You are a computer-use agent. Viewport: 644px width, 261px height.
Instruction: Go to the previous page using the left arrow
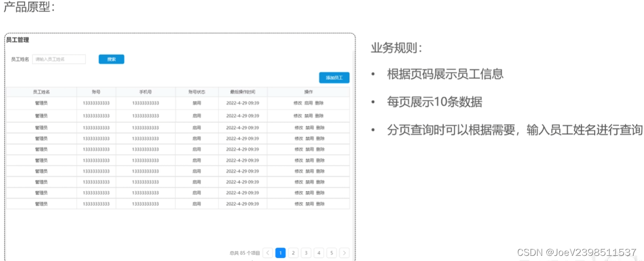click(268, 253)
